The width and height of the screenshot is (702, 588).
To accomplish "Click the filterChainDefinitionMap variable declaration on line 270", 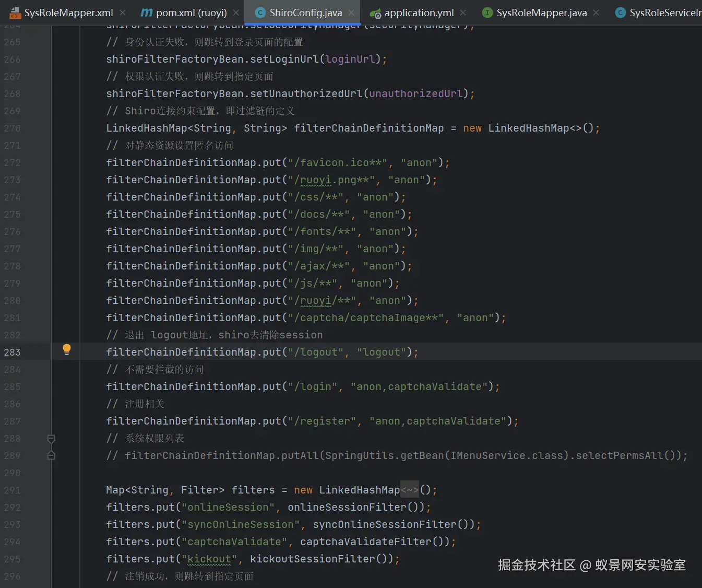I will pos(369,128).
